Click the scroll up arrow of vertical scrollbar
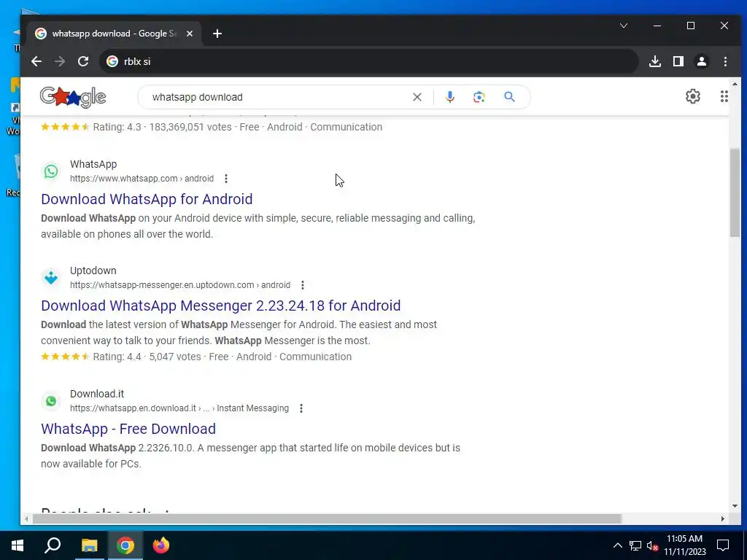 735,85
